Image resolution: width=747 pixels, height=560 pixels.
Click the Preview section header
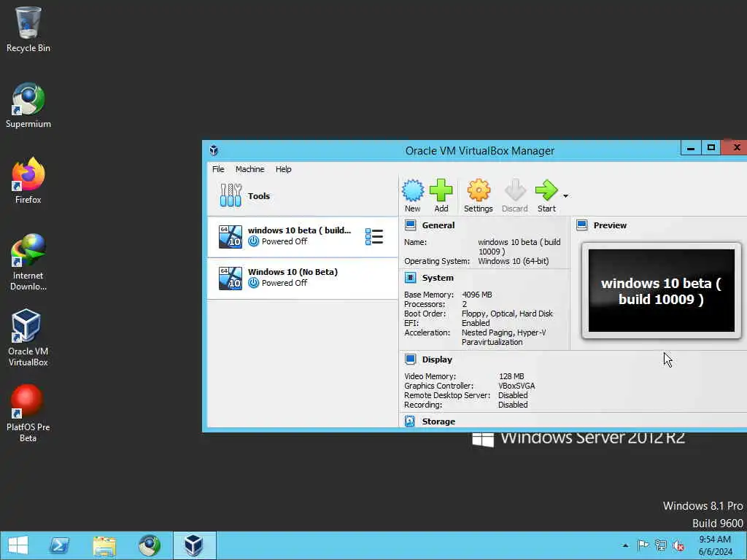coord(610,225)
